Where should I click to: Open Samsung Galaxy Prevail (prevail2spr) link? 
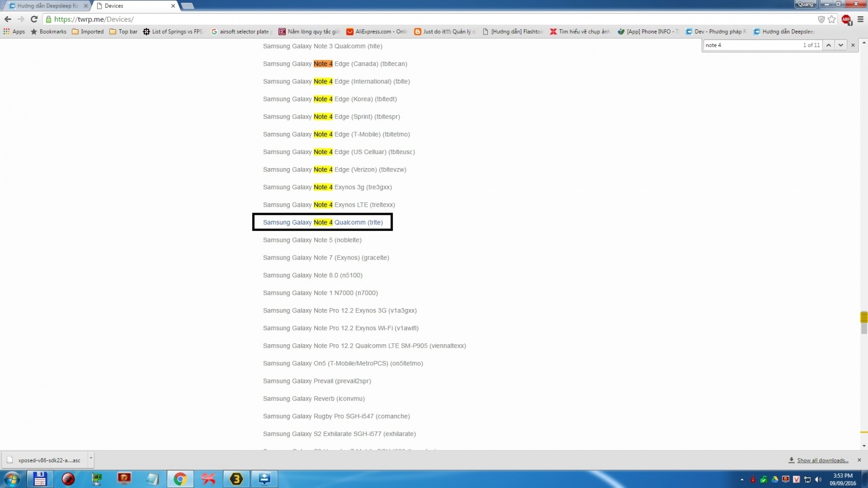point(317,381)
